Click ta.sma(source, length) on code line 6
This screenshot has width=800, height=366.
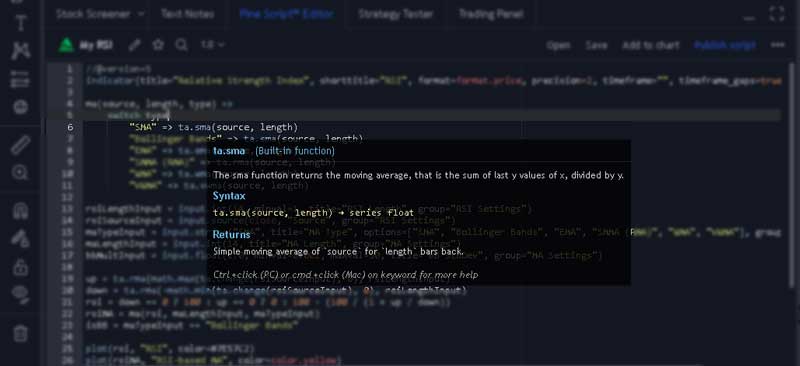click(x=238, y=127)
